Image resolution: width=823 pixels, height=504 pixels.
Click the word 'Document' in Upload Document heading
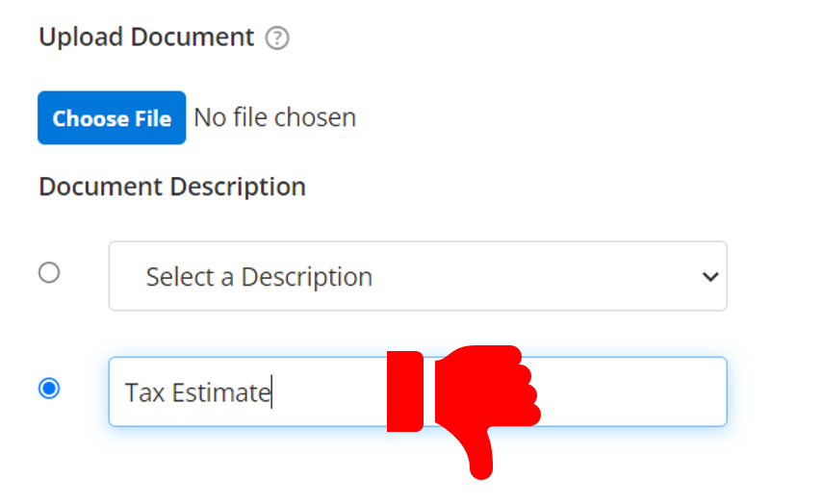coord(193,38)
